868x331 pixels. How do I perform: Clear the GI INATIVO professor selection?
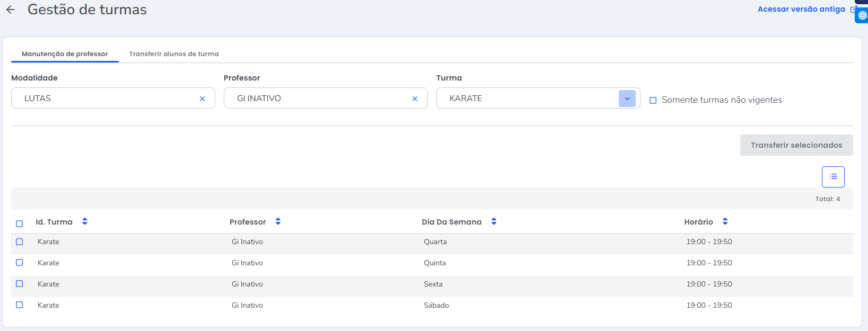(415, 99)
